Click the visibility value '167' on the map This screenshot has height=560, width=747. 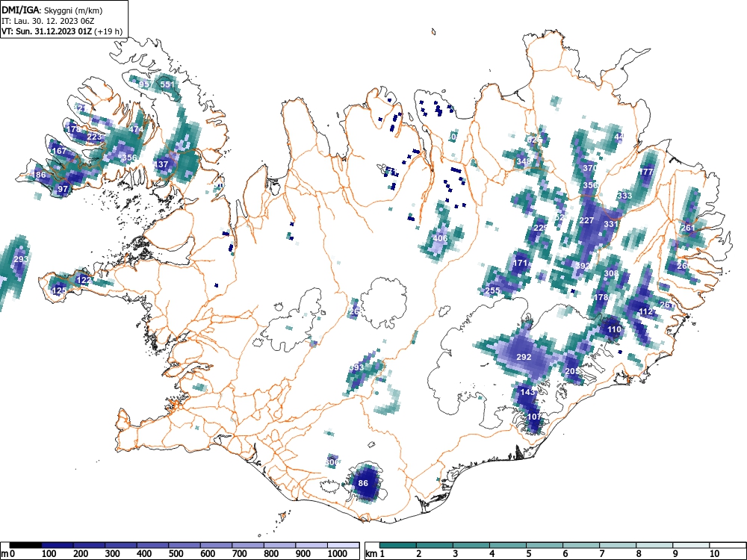click(x=59, y=151)
